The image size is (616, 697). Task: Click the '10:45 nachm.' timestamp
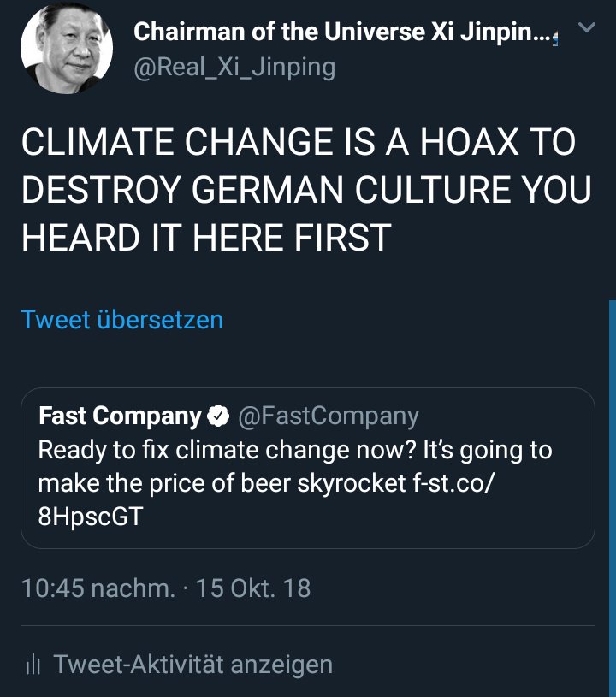tap(98, 588)
